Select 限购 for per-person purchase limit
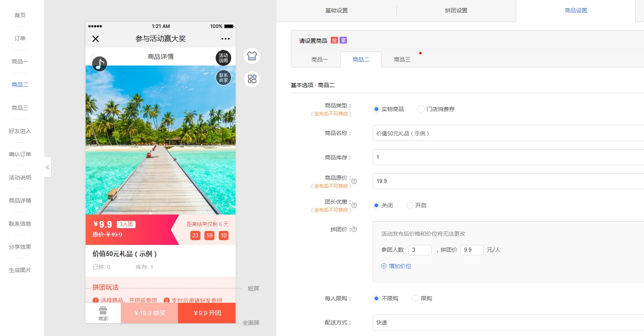 point(416,298)
